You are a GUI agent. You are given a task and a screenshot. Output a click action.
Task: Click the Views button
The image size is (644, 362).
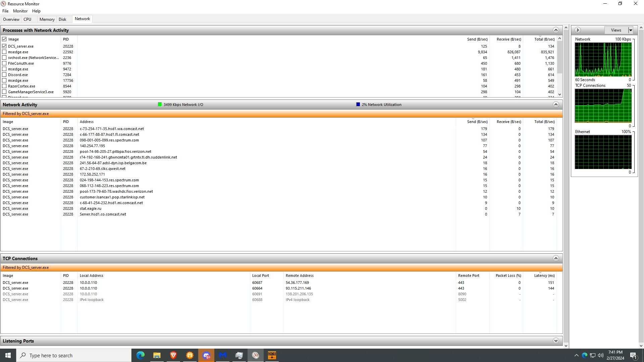[616, 30]
